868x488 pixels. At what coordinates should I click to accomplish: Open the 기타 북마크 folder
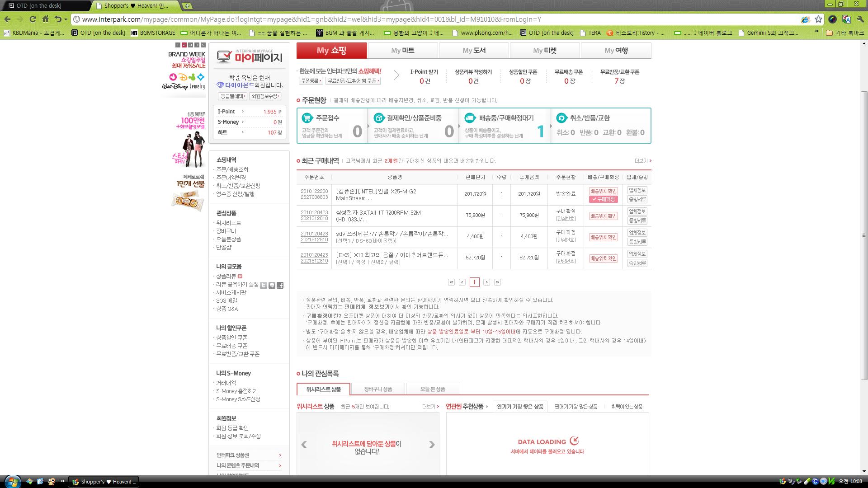[x=844, y=33]
